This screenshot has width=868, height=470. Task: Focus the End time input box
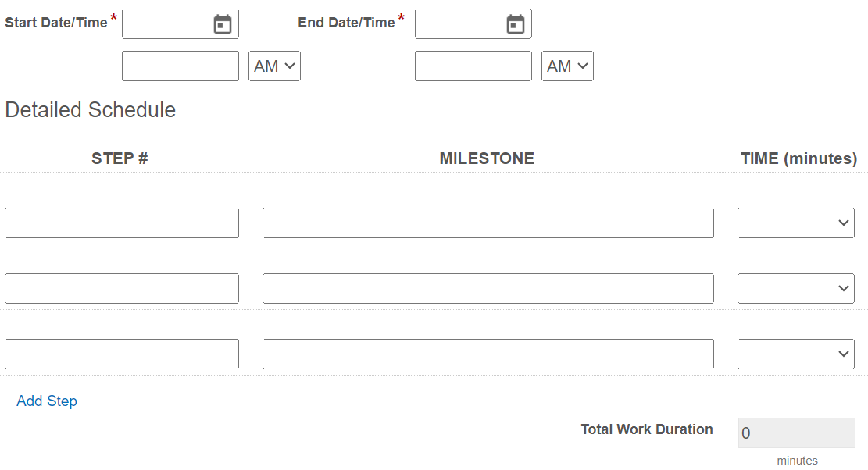pos(473,66)
